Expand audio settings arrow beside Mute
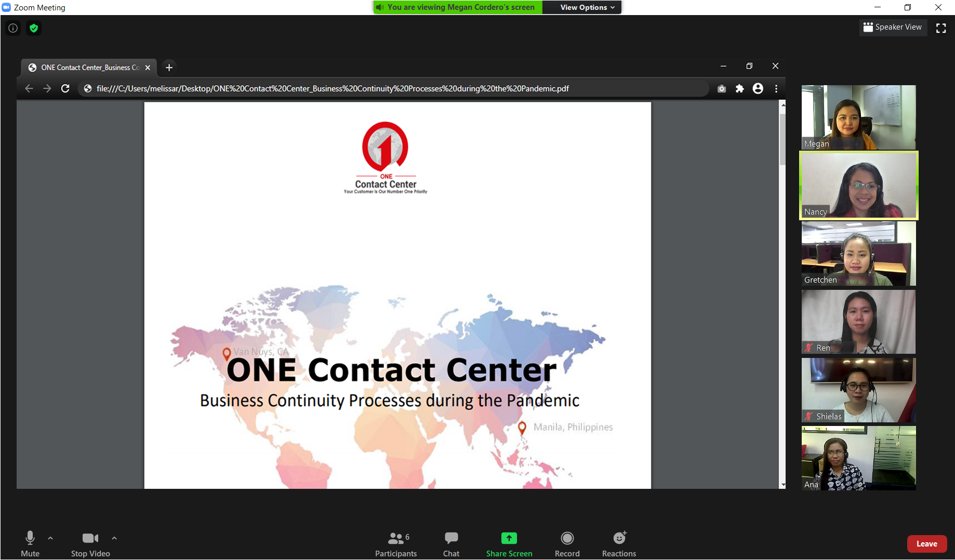Image resolution: width=955 pixels, height=560 pixels. [x=50, y=538]
